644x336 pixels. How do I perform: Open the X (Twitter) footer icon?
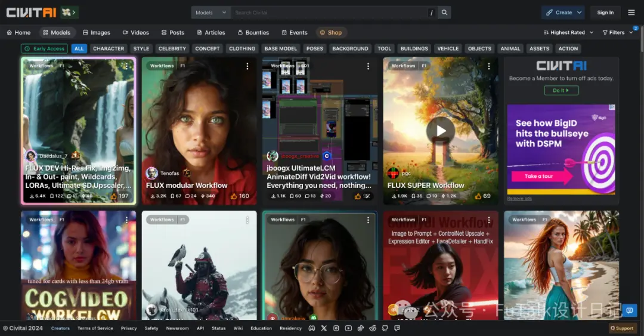click(x=324, y=328)
